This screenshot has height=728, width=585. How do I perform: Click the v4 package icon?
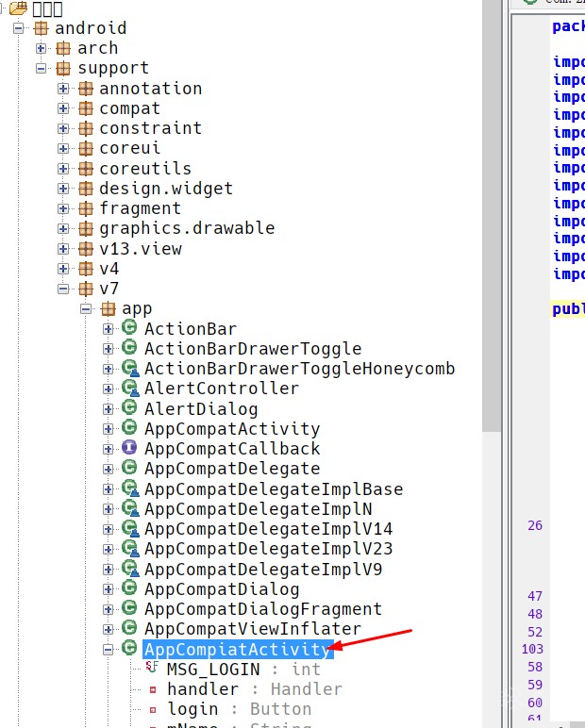tap(86, 269)
